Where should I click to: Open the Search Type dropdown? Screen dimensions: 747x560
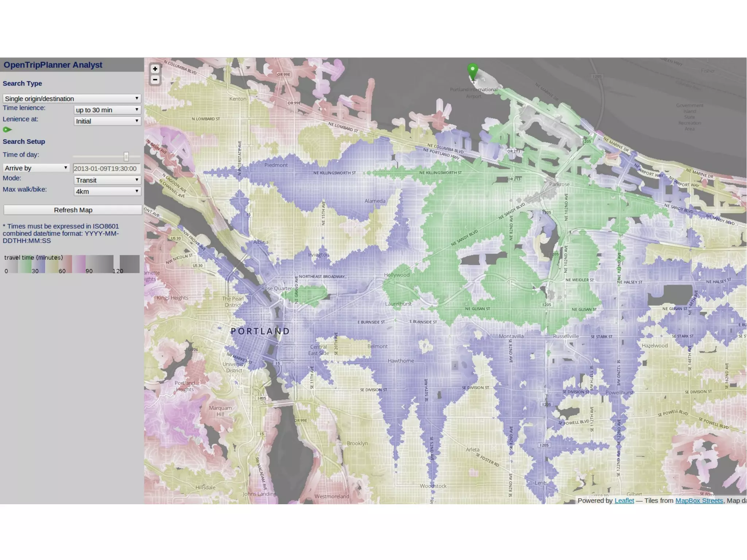[71, 99]
